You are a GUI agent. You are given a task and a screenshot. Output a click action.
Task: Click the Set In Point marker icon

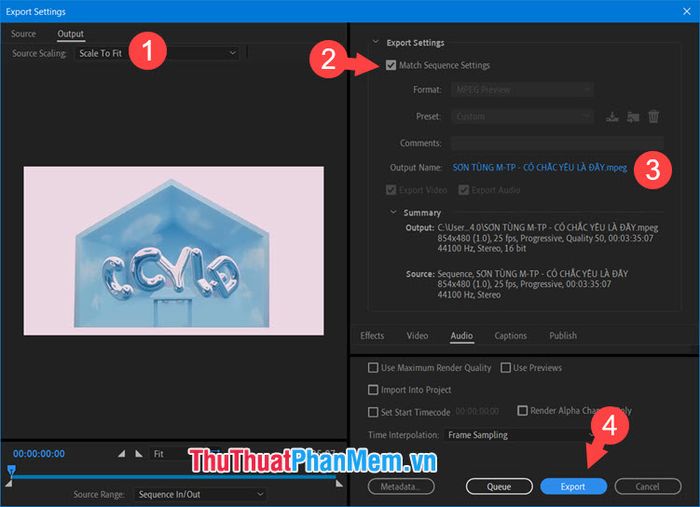[121, 454]
